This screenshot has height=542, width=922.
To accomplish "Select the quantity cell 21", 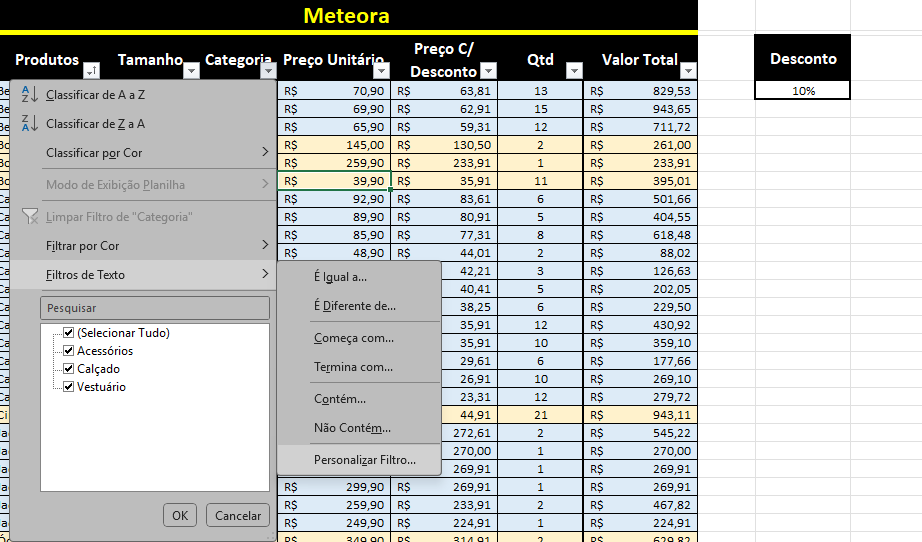I will click(540, 415).
